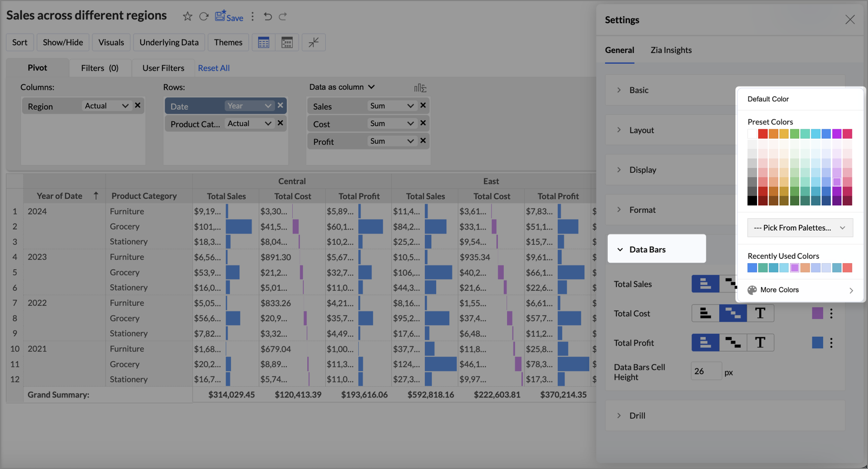Remove the Region column with X icon

[137, 106]
